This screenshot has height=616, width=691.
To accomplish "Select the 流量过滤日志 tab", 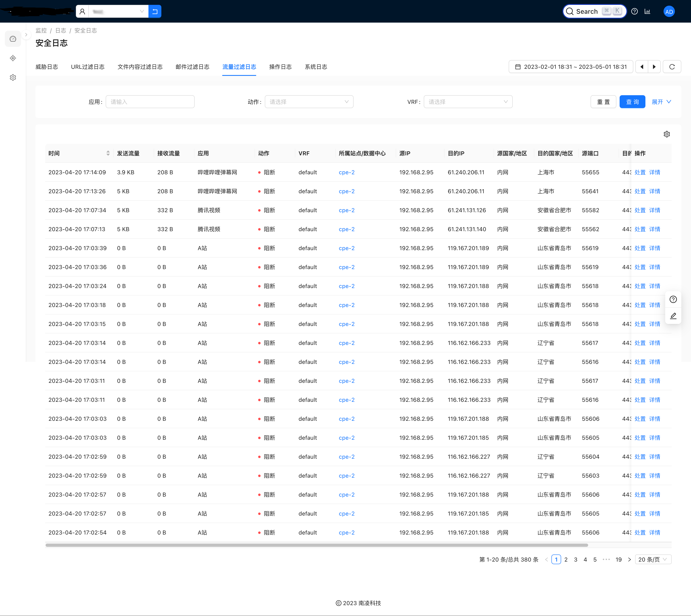I will (239, 67).
